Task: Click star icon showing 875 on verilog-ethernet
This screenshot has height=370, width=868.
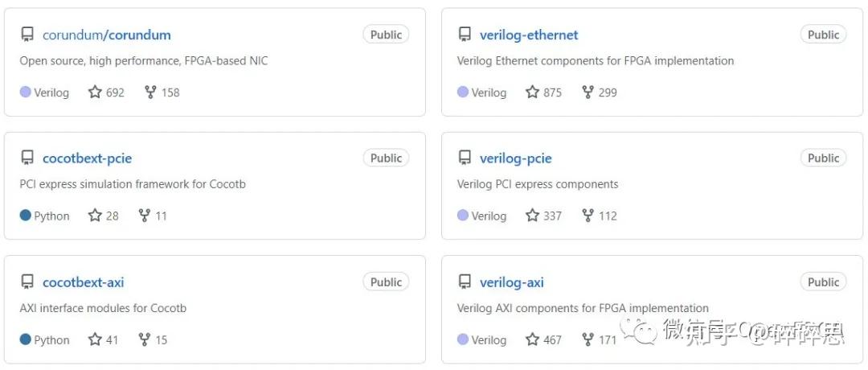Action: tap(532, 92)
